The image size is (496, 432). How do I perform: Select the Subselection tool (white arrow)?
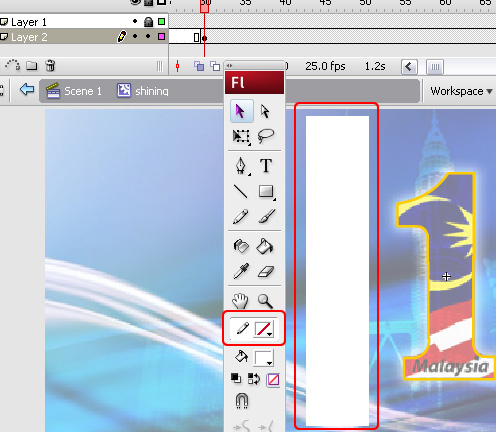tap(265, 111)
